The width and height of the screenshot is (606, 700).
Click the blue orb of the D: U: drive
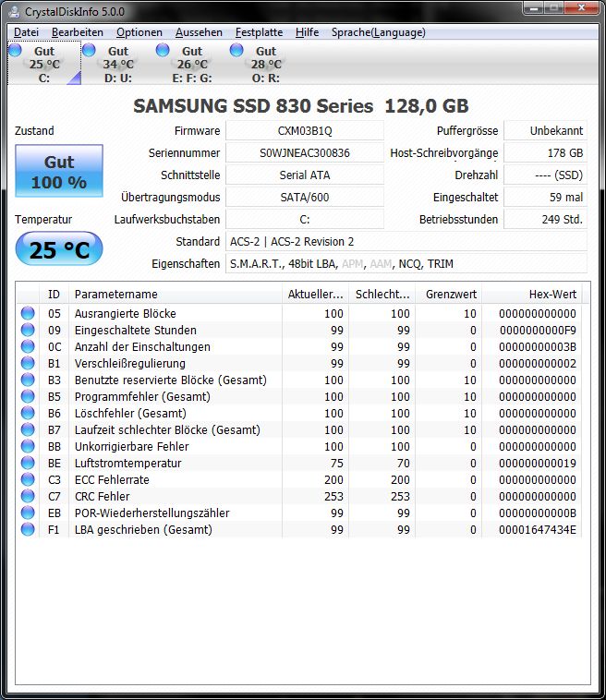[x=89, y=50]
